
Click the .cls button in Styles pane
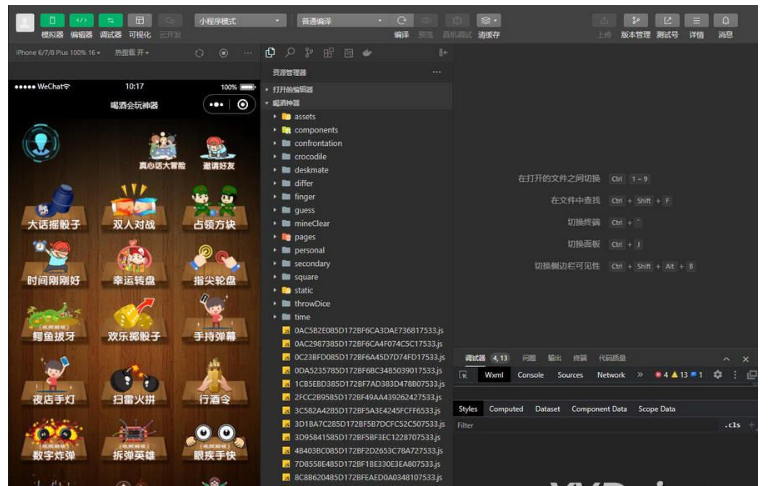pyautogui.click(x=732, y=425)
